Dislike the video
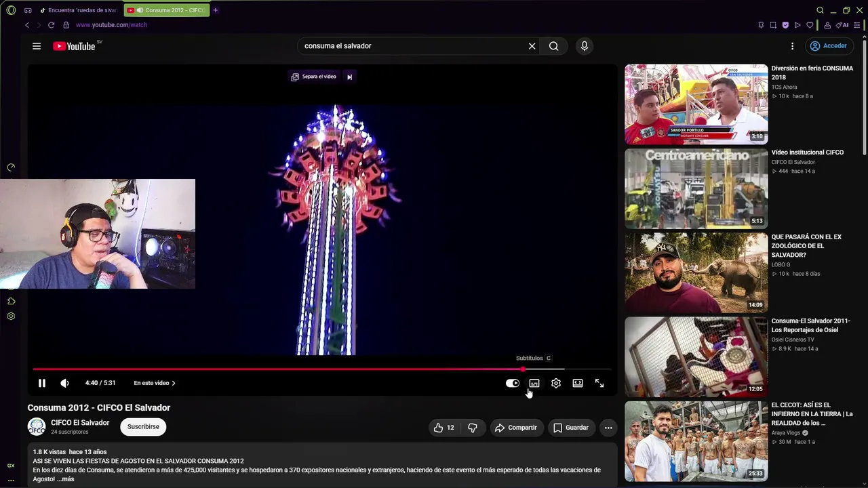The width and height of the screenshot is (868, 488). tap(473, 428)
